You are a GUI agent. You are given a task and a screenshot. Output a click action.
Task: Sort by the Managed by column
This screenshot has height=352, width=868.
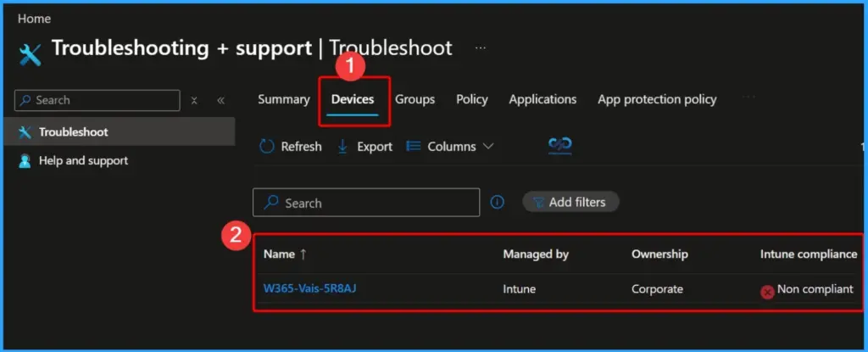pyautogui.click(x=536, y=254)
